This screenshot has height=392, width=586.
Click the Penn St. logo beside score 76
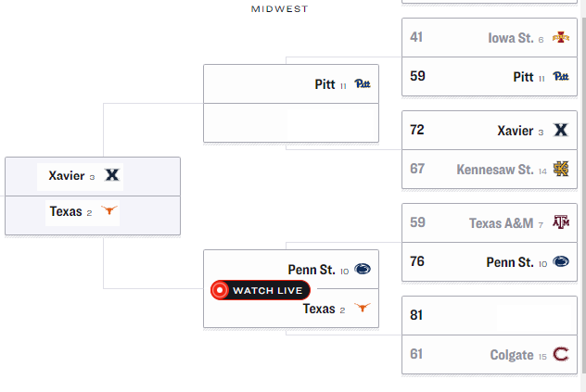point(560,262)
